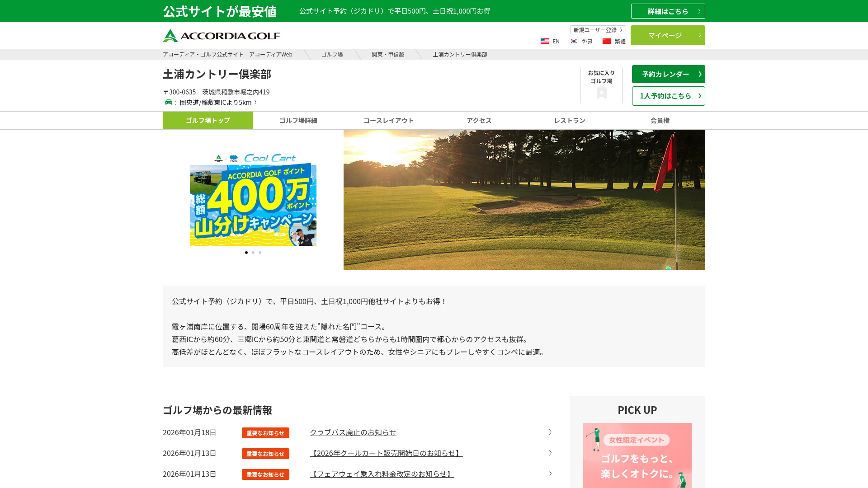Open マイページ button
868x488 pixels.
tap(668, 35)
